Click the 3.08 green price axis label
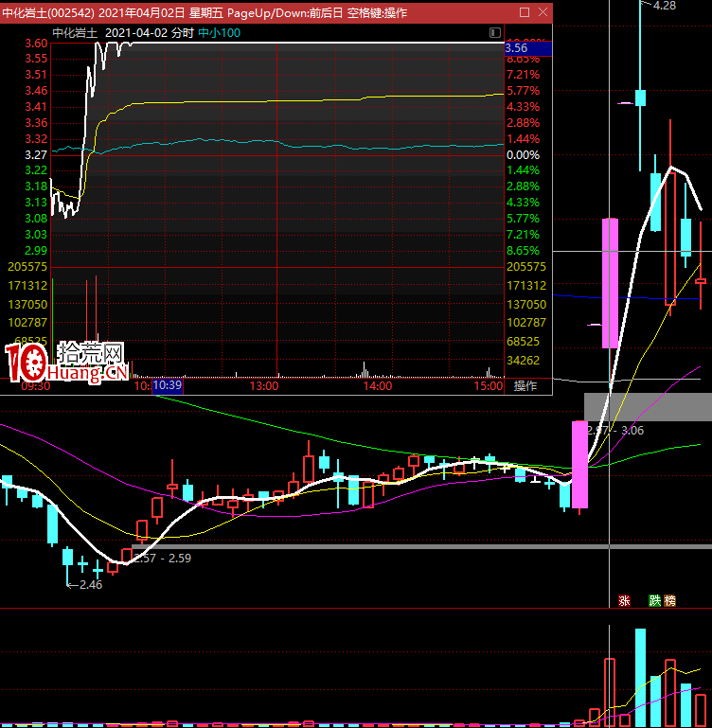The width and height of the screenshot is (712, 728). pos(36,219)
